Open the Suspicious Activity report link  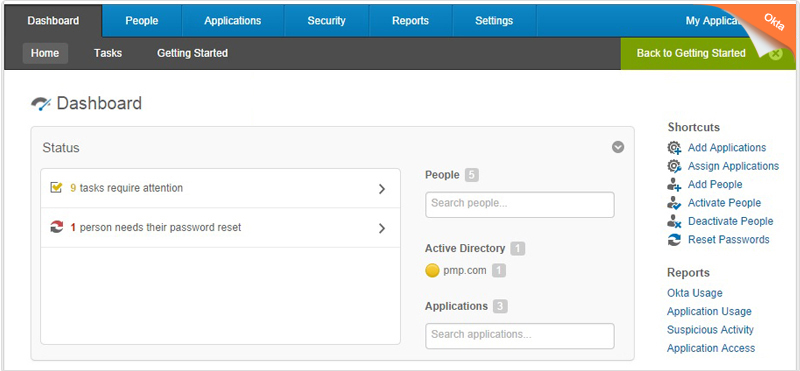point(710,330)
